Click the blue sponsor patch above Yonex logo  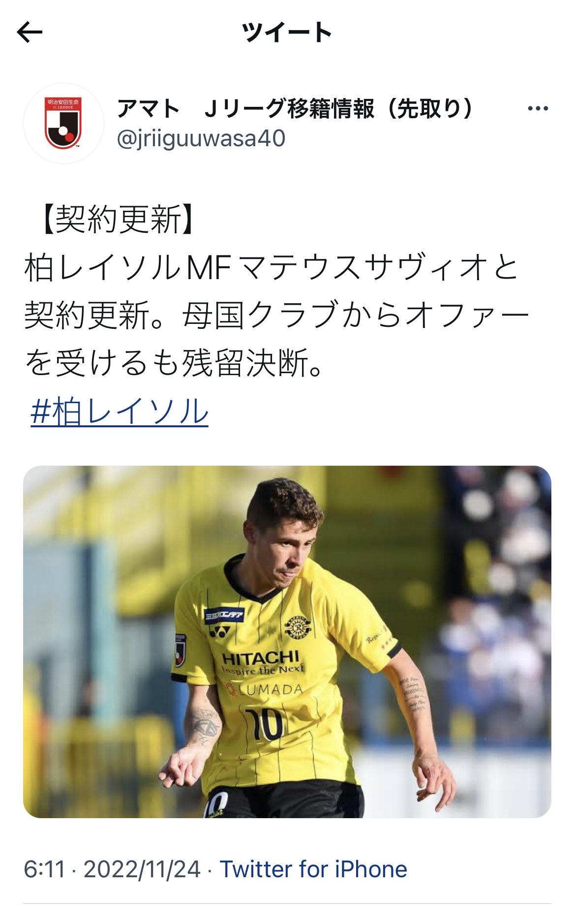[224, 614]
